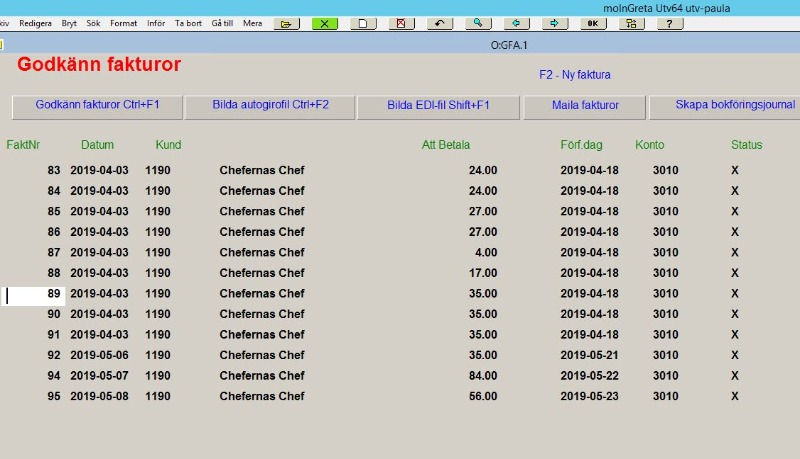Select invoice number 88
The image size is (800, 459).
[x=54, y=273]
